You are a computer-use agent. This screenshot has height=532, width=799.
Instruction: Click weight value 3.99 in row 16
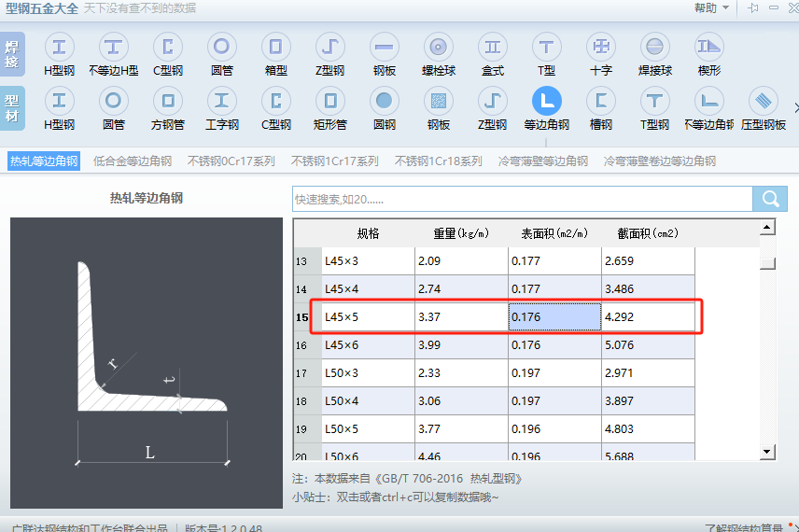click(x=461, y=345)
